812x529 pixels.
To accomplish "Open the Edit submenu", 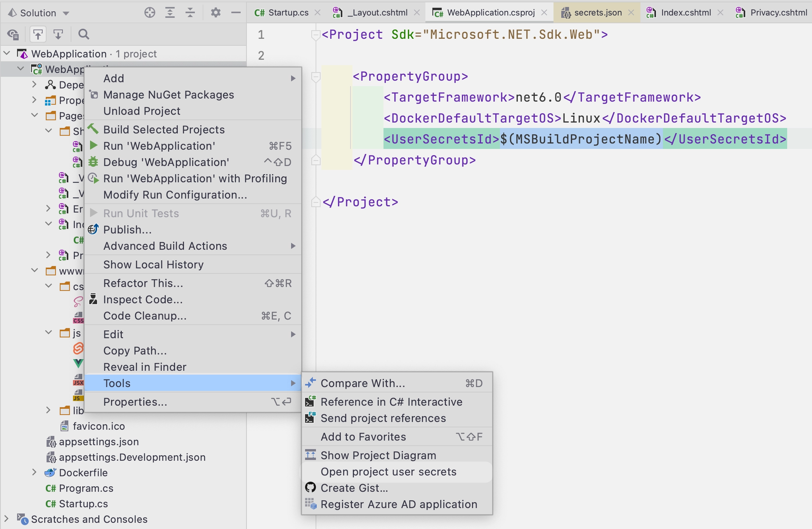I will tap(193, 334).
